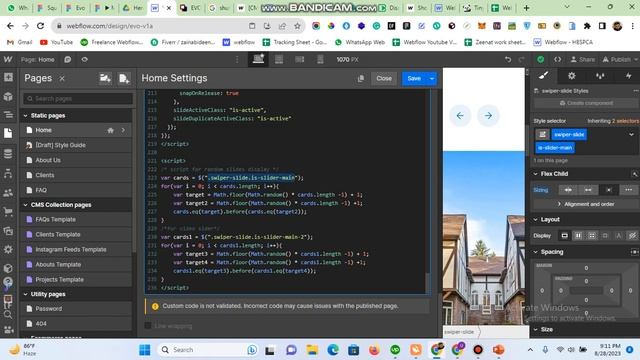Close the Pages panel with X

coord(62,78)
